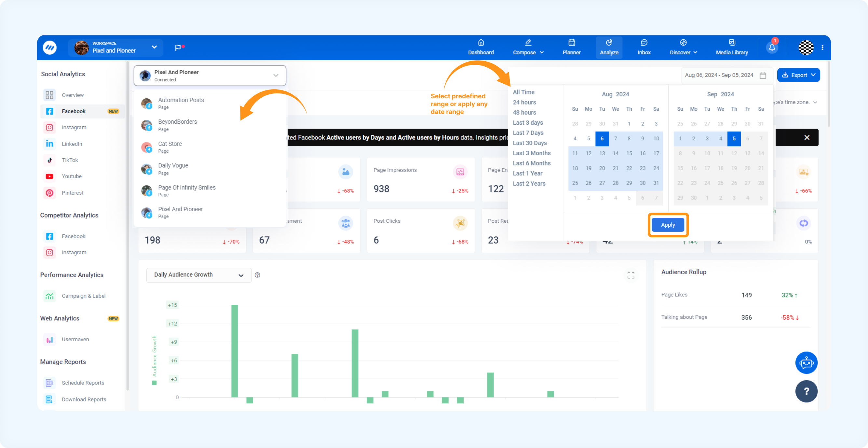Switch to the Planner tab
Screen dimensions: 868x448
point(571,48)
